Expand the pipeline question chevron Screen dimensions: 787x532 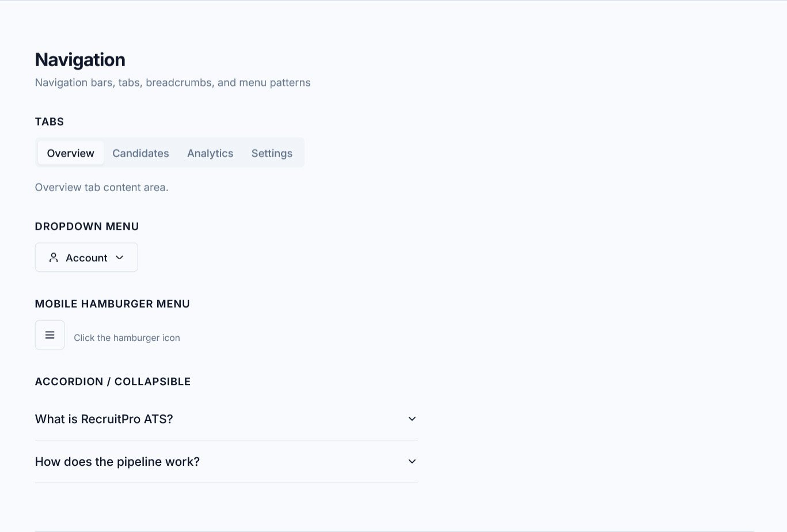pyautogui.click(x=412, y=462)
